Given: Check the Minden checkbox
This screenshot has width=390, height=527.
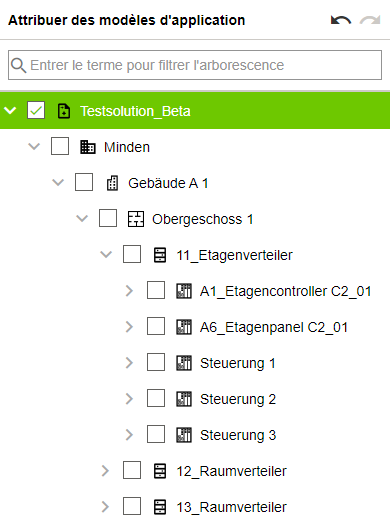Looking at the screenshot, I should [60, 146].
